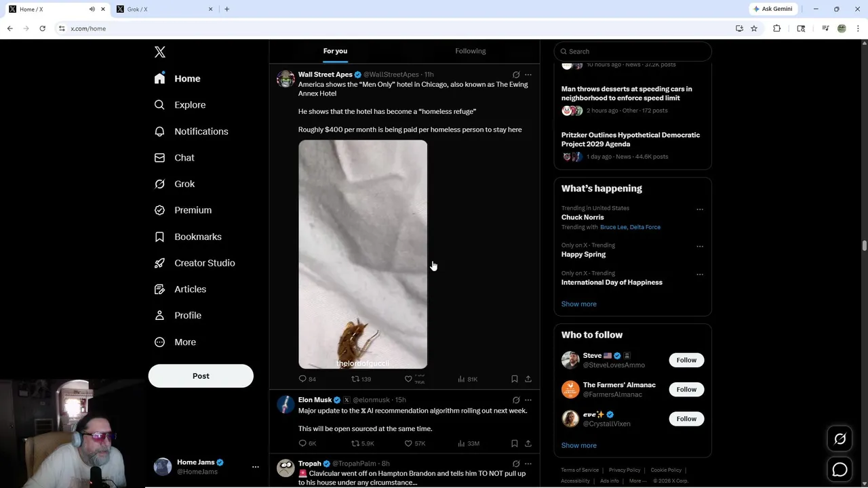This screenshot has height=488, width=868.
Task: Mute audio on Home / X tab
Action: [x=92, y=9]
